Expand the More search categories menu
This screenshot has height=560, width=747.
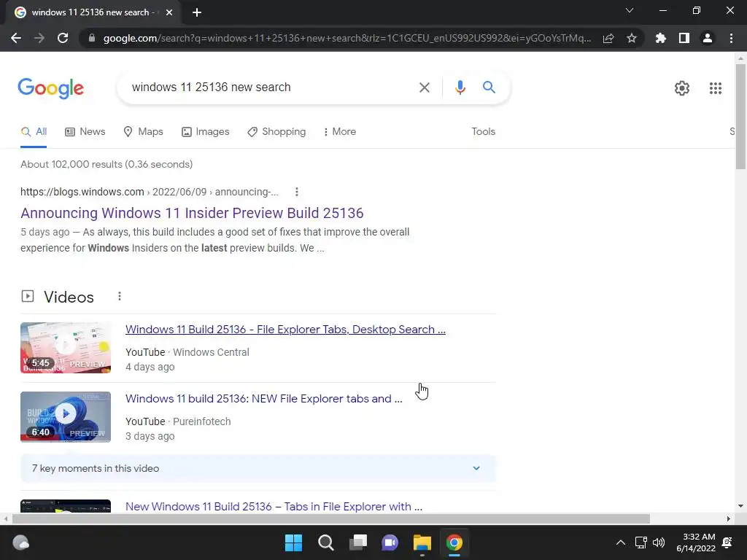pyautogui.click(x=340, y=132)
